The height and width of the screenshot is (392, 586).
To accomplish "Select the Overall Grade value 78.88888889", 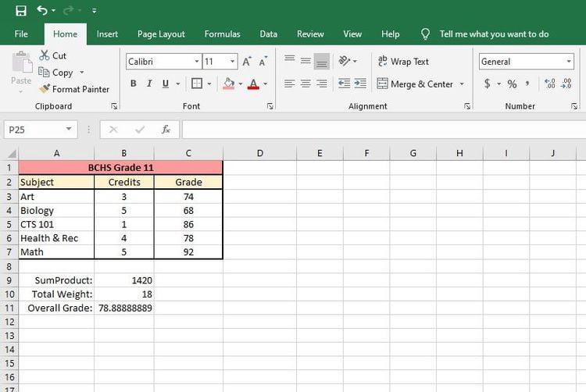I will (124, 308).
